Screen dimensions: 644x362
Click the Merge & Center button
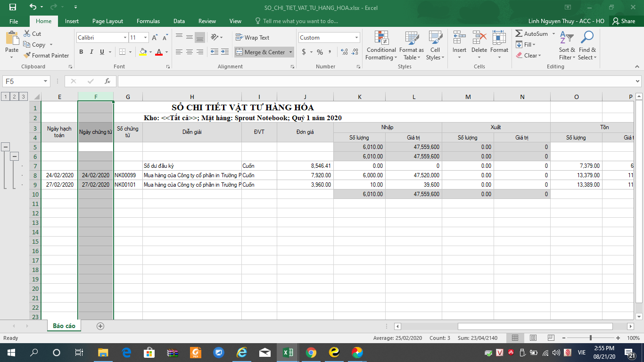pyautogui.click(x=260, y=52)
